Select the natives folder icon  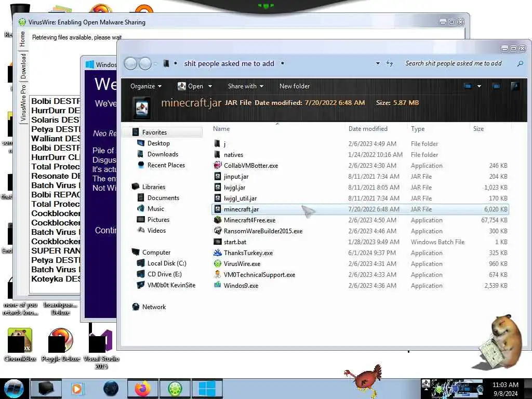pos(218,154)
